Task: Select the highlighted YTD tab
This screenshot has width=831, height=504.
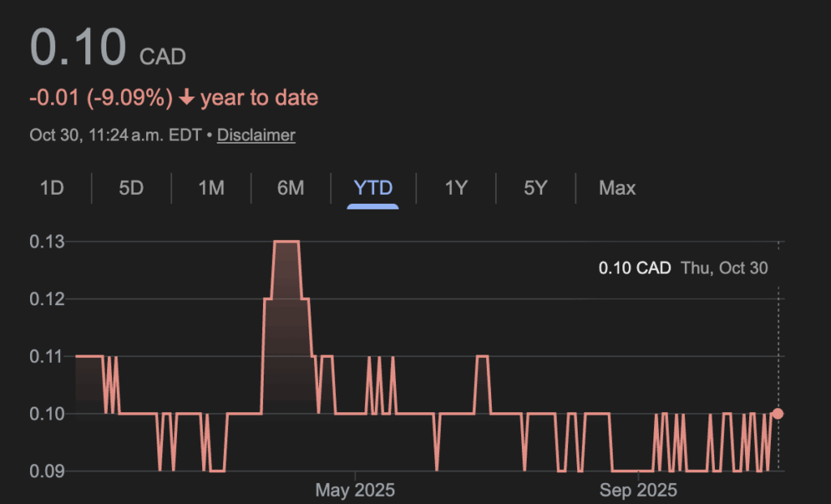Action: click(373, 188)
